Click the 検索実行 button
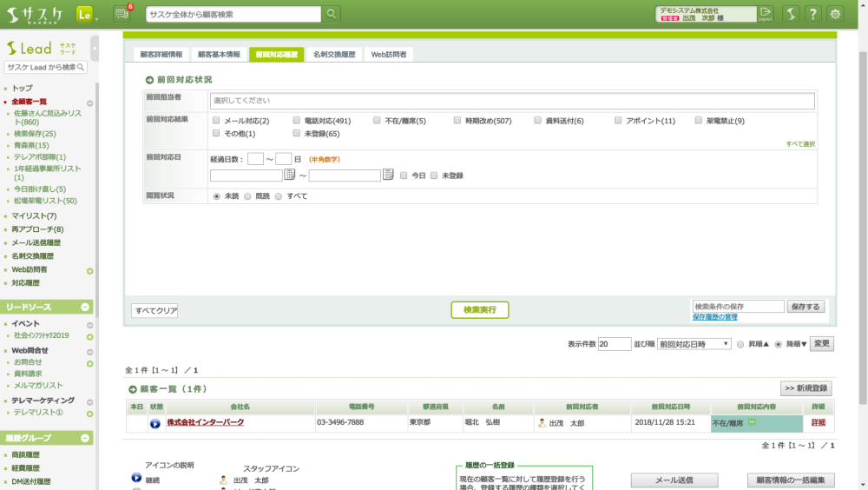 click(479, 310)
